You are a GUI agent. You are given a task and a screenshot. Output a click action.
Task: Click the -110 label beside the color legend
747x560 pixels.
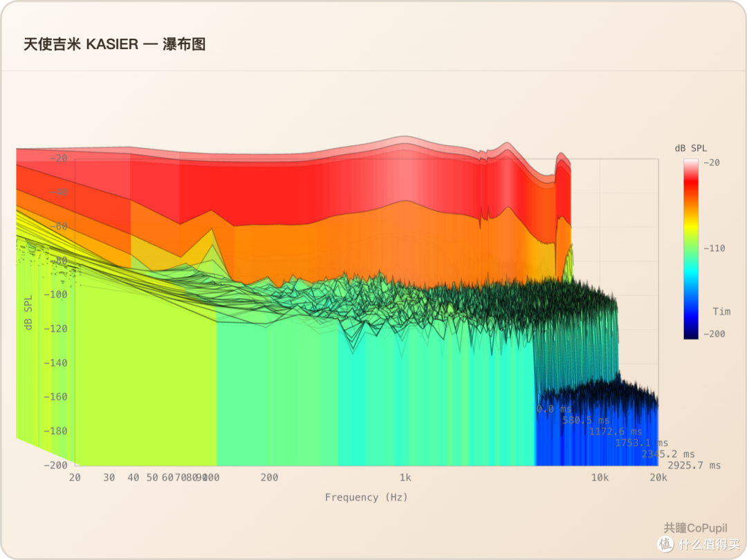(x=714, y=248)
